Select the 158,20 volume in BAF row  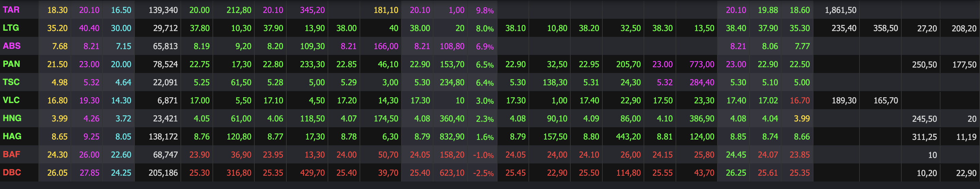[x=452, y=155]
